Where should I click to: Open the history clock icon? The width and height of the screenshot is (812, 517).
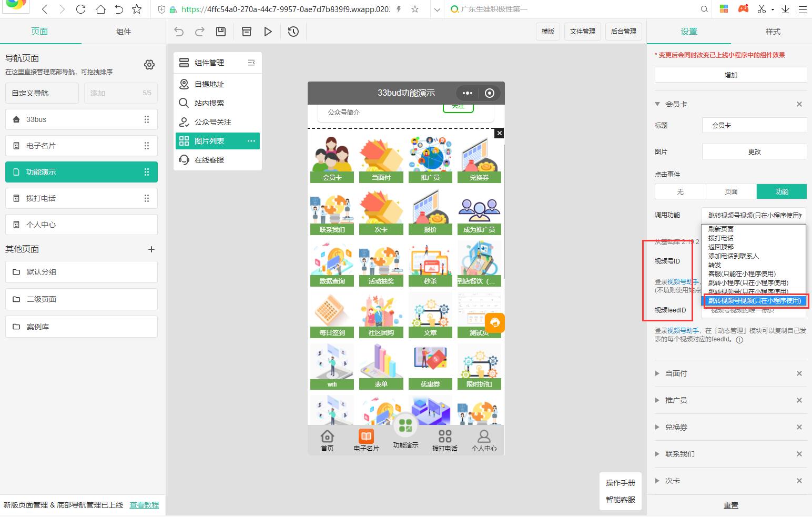pos(293,32)
